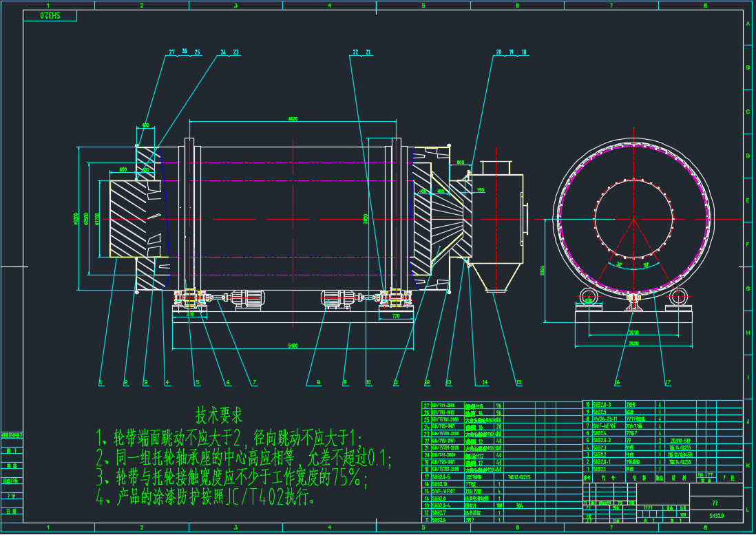This screenshot has height=535, width=756.
Task: Select the φ3200 outer diameter dimension
Action: [76, 219]
